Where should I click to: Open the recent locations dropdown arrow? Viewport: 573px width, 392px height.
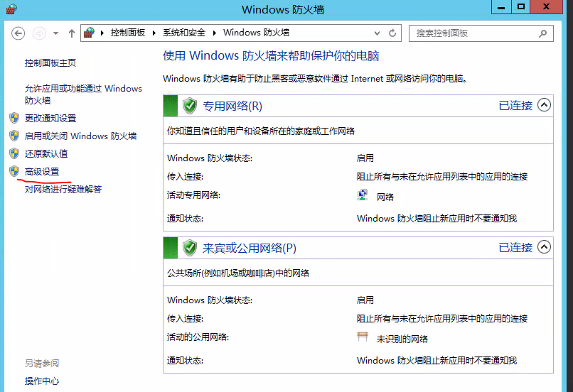55,33
